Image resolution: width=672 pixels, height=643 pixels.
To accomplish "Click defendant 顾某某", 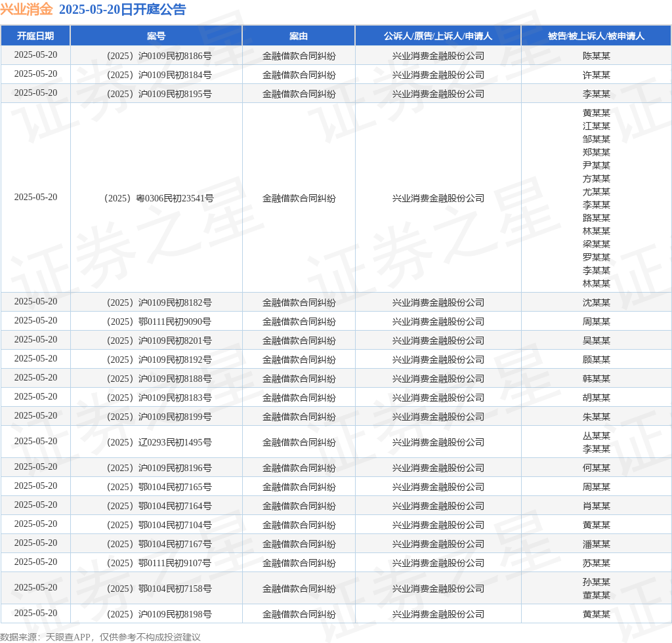I will coord(596,360).
